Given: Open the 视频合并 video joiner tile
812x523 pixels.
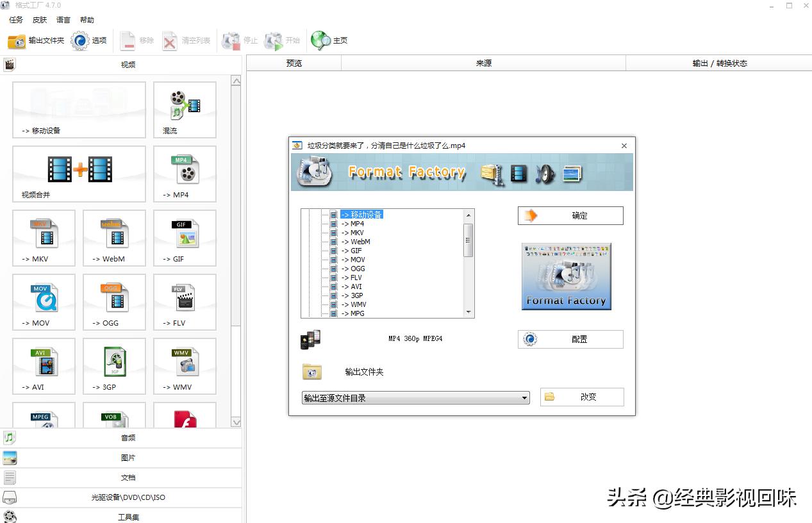Looking at the screenshot, I should pyautogui.click(x=79, y=174).
